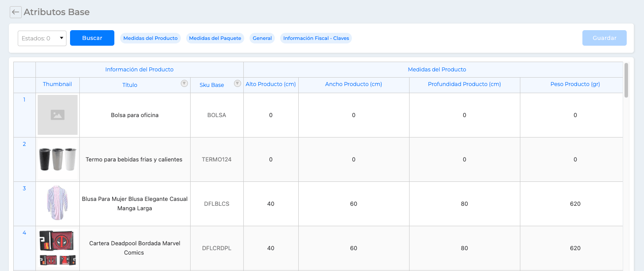Click the 'Alto Producto (cm)' column header
The width and height of the screenshot is (644, 271).
[x=271, y=84]
